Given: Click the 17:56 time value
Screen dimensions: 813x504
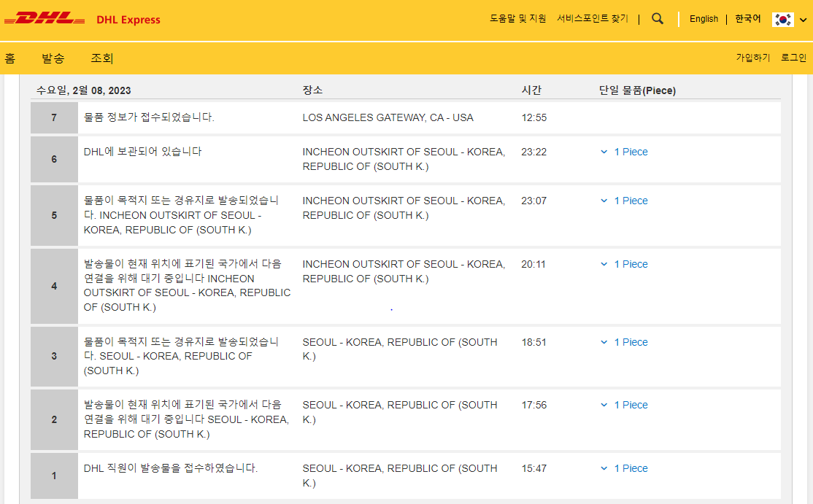Looking at the screenshot, I should (534, 405).
